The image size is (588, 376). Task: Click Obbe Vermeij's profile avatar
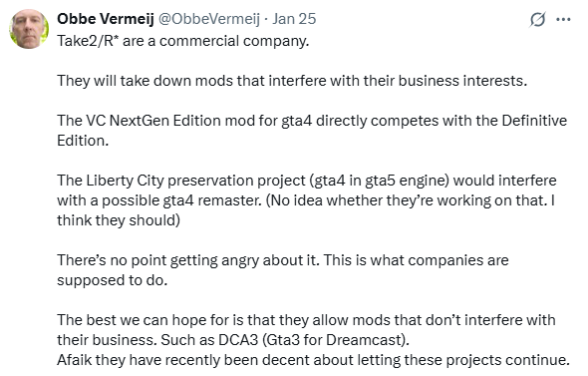tap(29, 29)
